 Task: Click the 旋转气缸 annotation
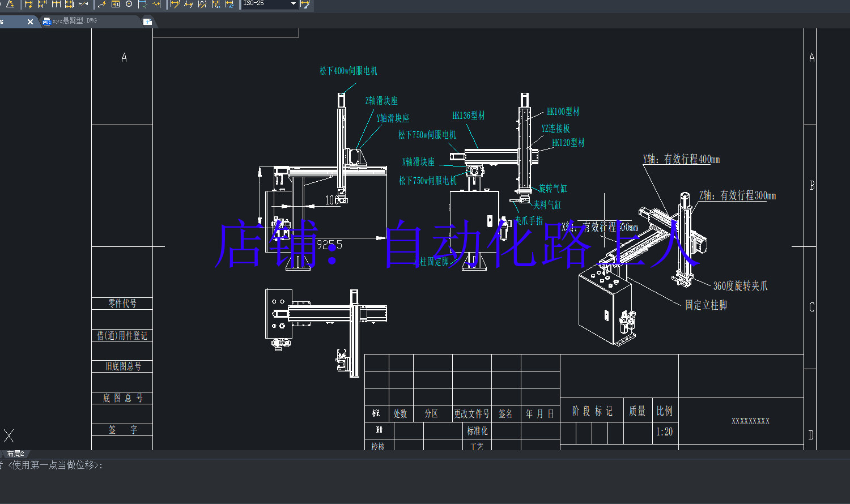click(x=552, y=188)
